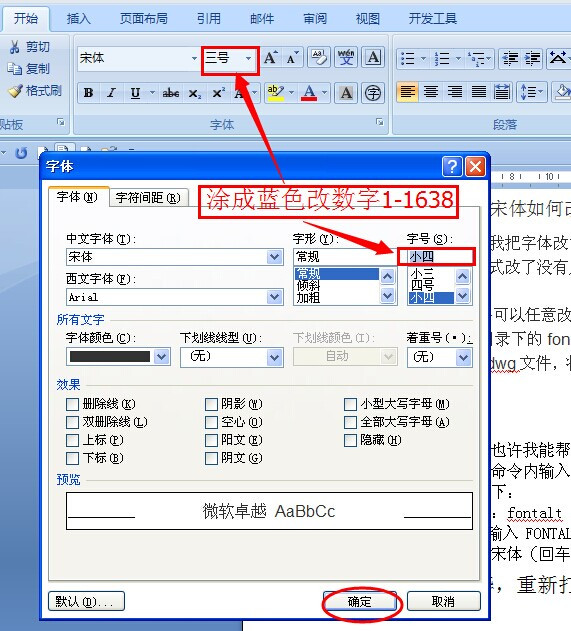Click the Format Painter brush icon
Screen dimensions: 571x631
pos(15,91)
